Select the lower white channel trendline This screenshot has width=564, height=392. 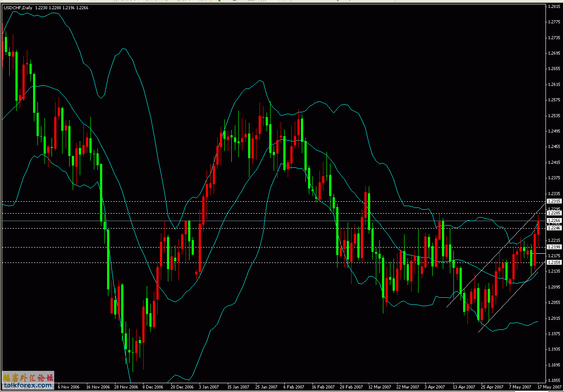click(512, 296)
